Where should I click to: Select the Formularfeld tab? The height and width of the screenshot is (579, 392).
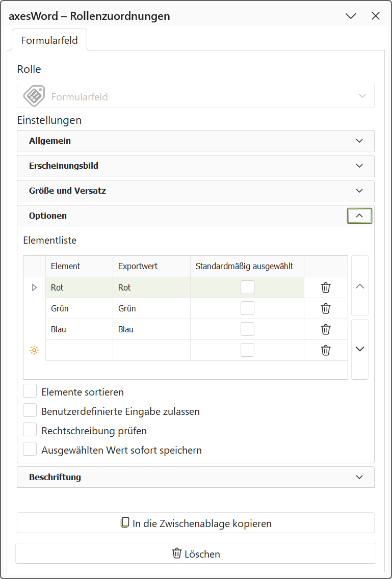click(49, 40)
